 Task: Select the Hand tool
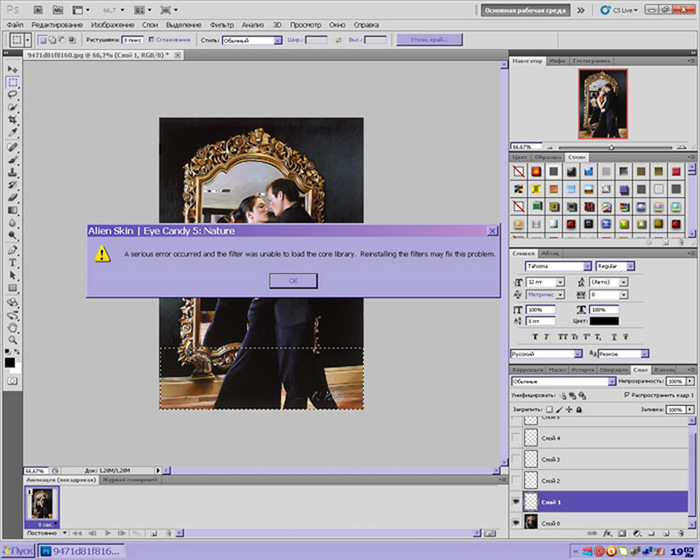pyautogui.click(x=12, y=328)
